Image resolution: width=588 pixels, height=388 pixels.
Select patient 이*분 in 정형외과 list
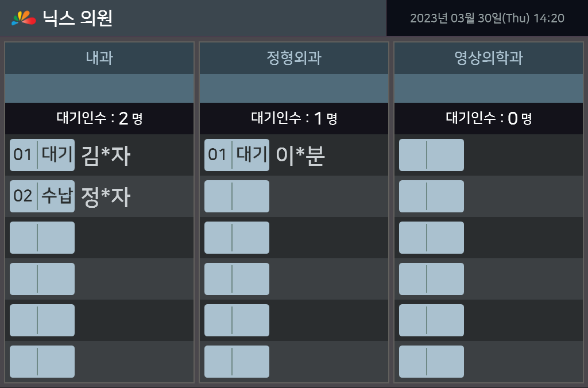coord(300,156)
